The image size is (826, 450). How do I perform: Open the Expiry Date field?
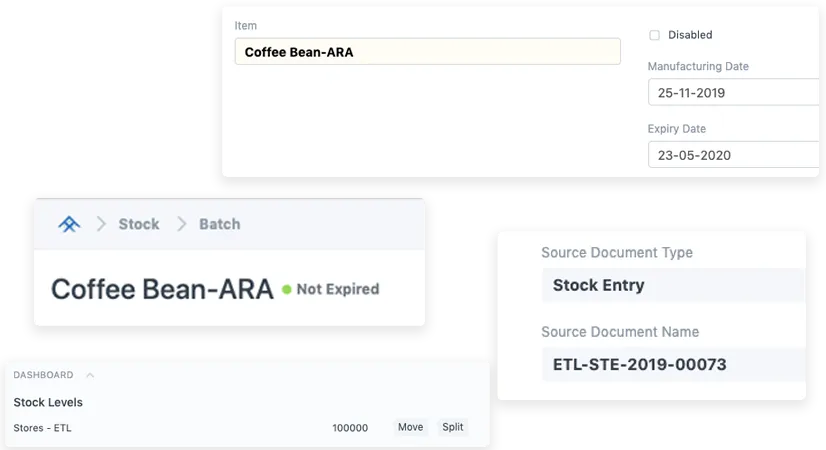(733, 155)
